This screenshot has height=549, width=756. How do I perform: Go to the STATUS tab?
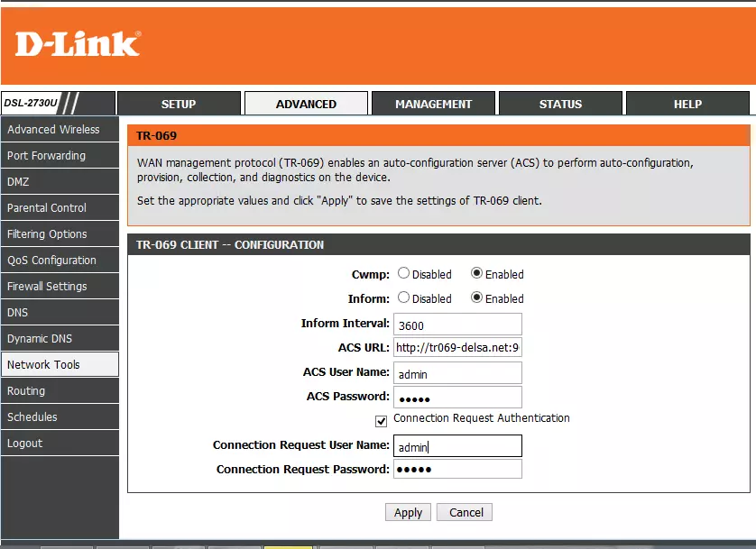561,104
